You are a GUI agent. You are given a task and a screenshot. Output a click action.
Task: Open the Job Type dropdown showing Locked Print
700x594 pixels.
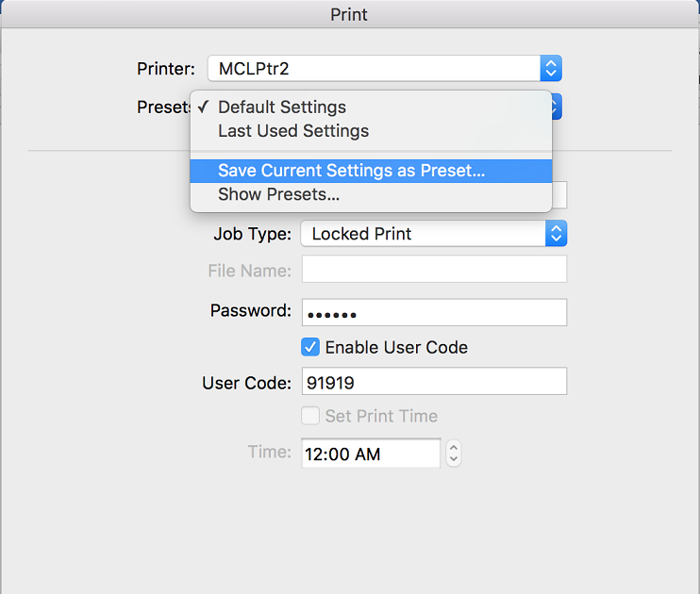tap(434, 234)
